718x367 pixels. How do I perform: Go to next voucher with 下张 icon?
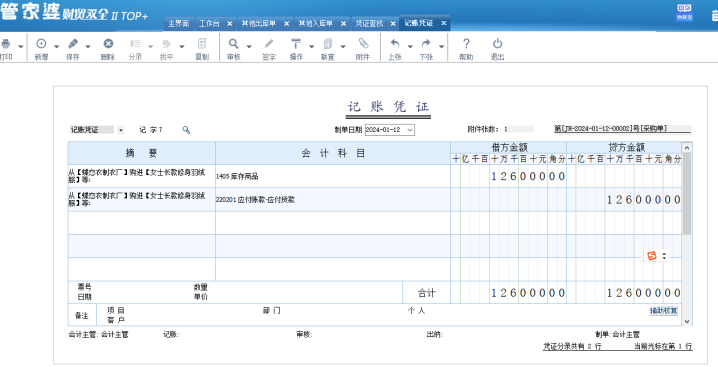426,44
